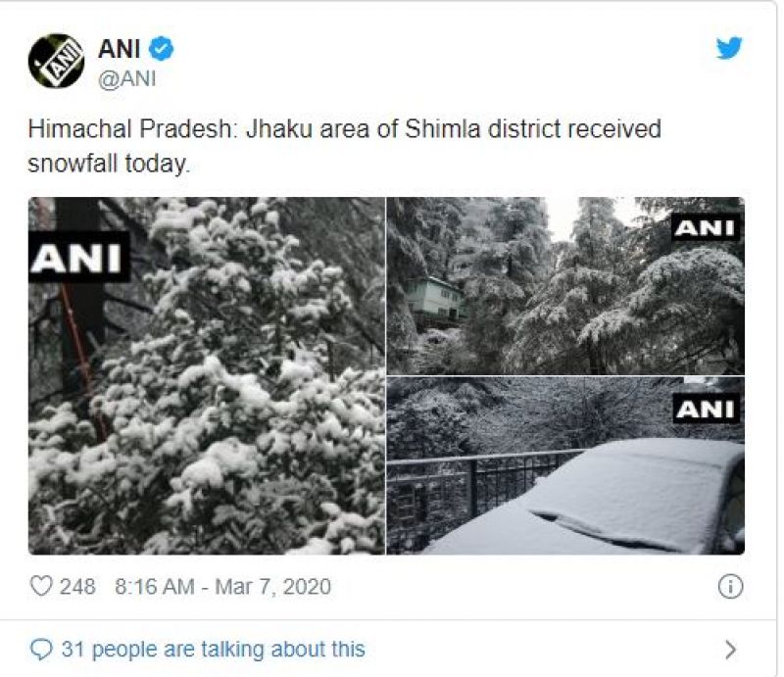Click the green house in the top-right photo
This screenshot has height=677, width=784.
pos(432,303)
